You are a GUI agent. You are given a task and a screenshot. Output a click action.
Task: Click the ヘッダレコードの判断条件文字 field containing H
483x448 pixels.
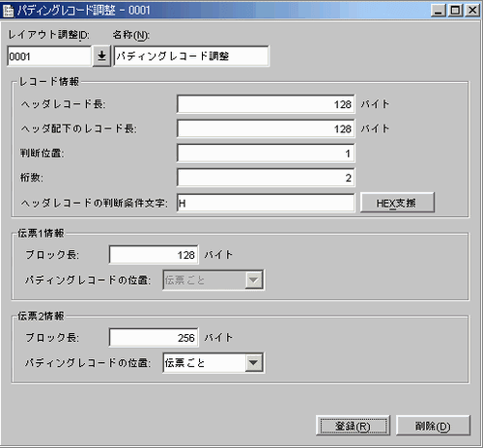click(x=266, y=203)
